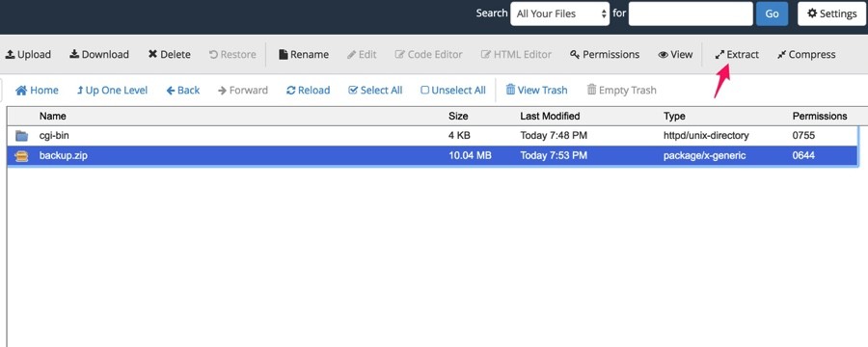Focus the search text field

click(x=691, y=13)
